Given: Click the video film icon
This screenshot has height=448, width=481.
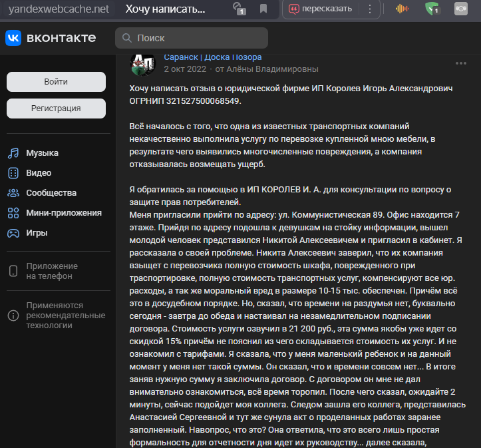Looking at the screenshot, I should 13,173.
